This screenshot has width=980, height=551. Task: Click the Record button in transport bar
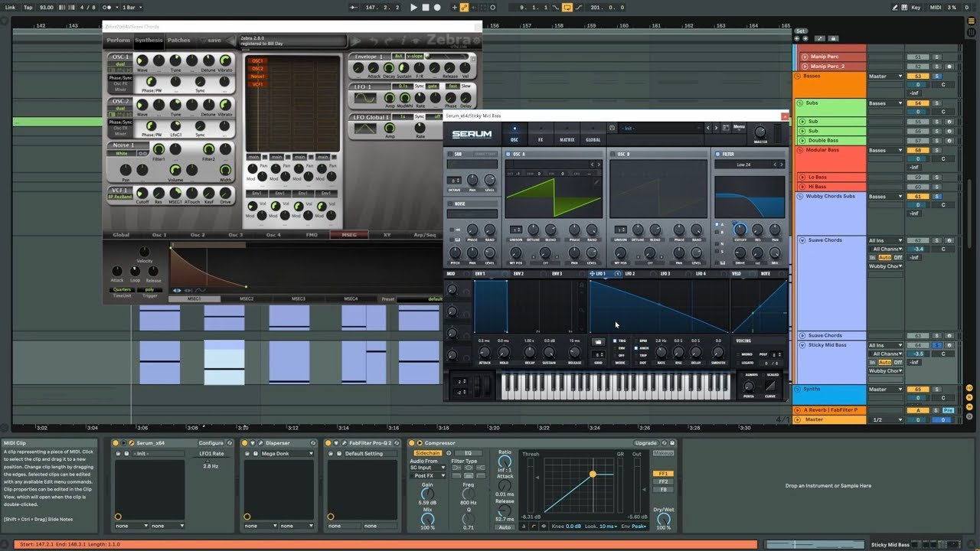tap(437, 7)
